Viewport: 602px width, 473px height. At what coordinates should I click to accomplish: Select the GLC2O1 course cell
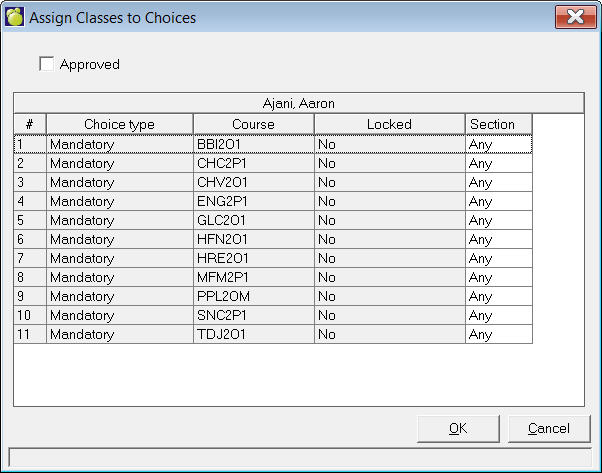coord(254,220)
